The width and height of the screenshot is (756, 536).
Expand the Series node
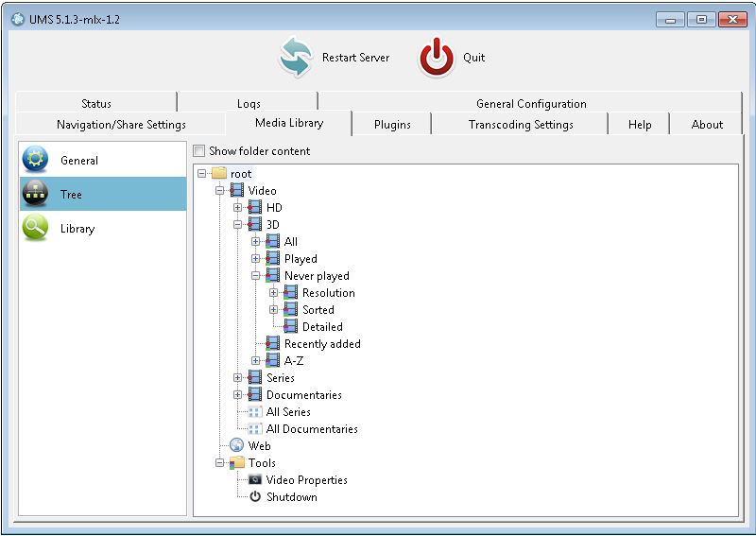[x=237, y=377]
